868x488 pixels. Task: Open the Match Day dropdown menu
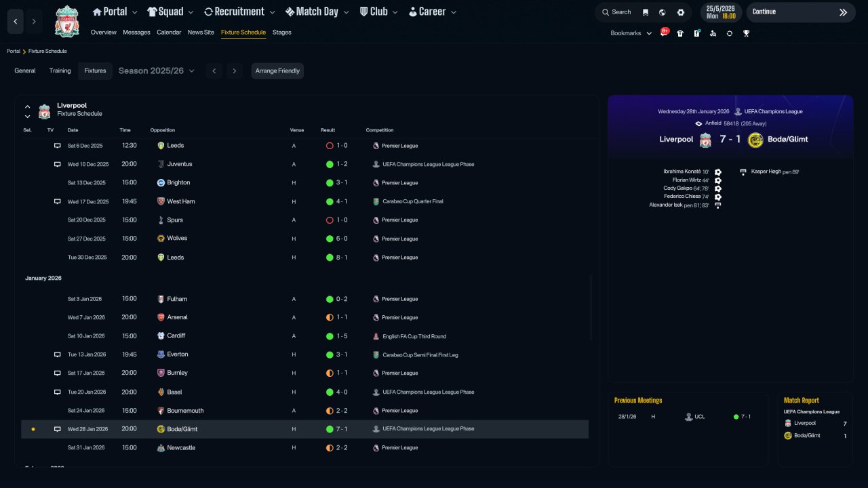pyautogui.click(x=317, y=12)
